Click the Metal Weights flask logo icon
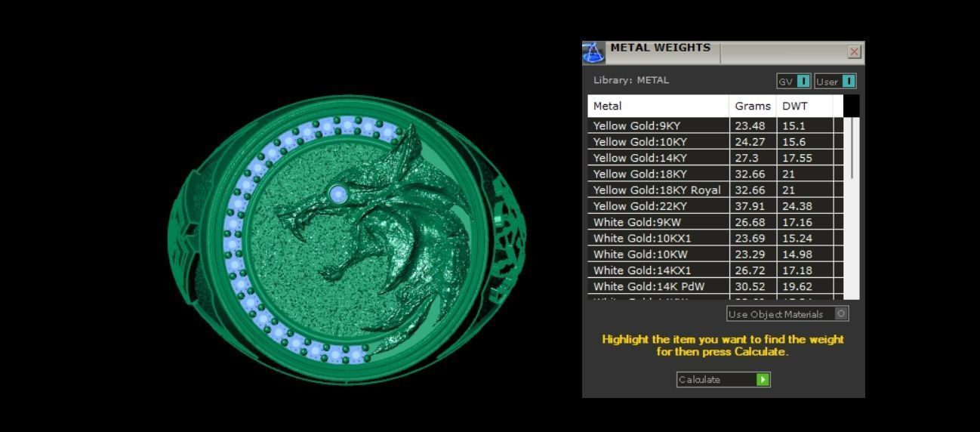The image size is (980, 432). coord(593,52)
